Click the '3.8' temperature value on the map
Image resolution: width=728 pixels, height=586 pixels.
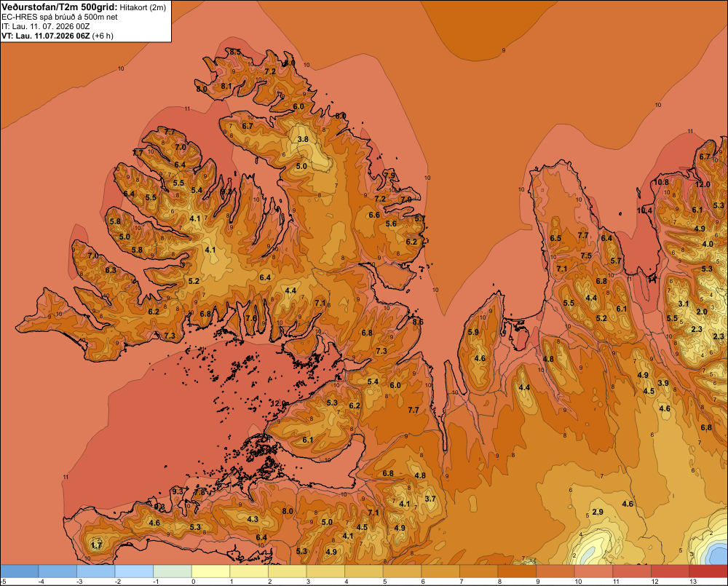coord(303,139)
